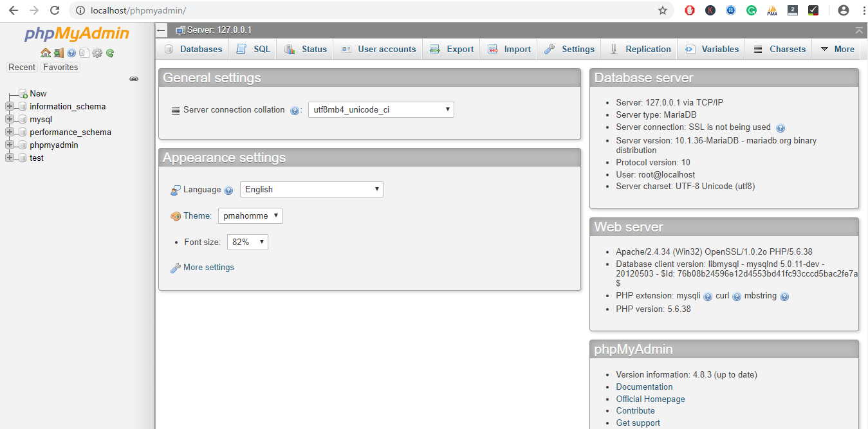
Task: Open the Chrome profile avatar icon
Action: coord(844,10)
